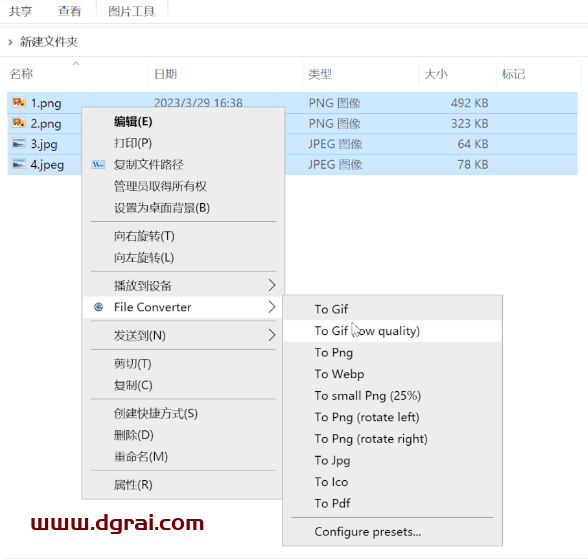Expand the File Converter submenu arrow
The height and width of the screenshot is (560, 588).
(272, 307)
